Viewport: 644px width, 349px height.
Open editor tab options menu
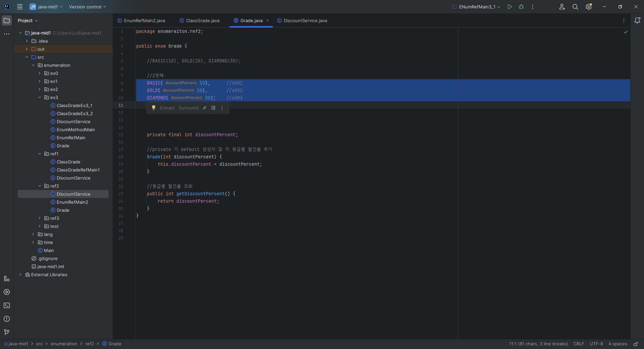pyautogui.click(x=624, y=20)
